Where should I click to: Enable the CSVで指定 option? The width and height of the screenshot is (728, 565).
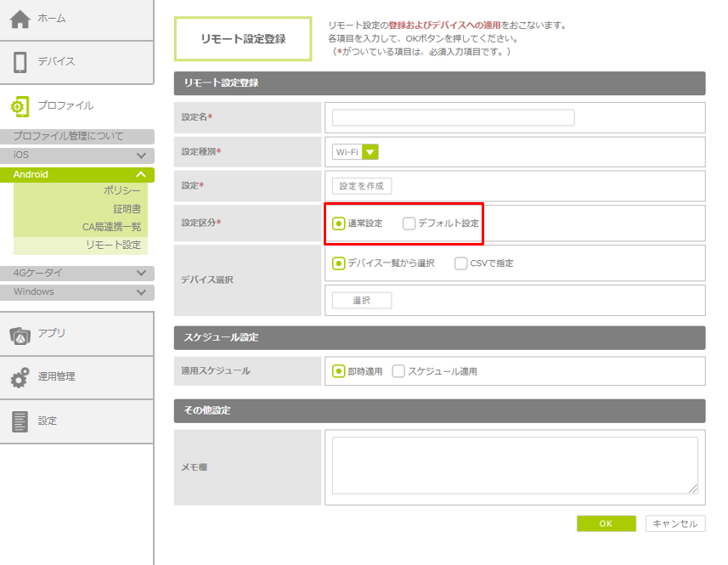[461, 263]
